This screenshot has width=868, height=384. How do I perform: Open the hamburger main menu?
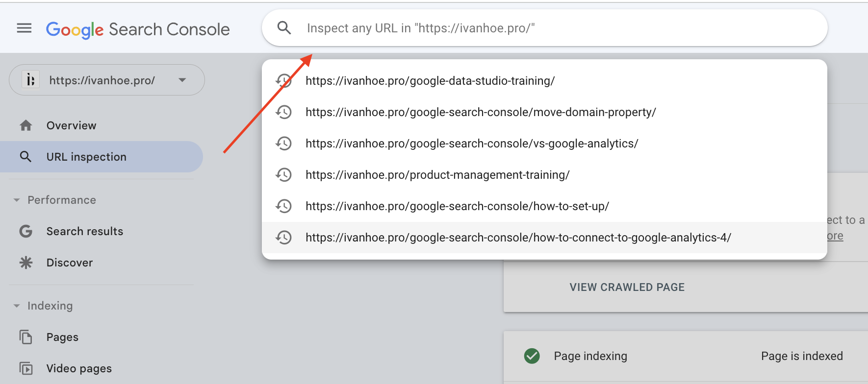tap(24, 28)
